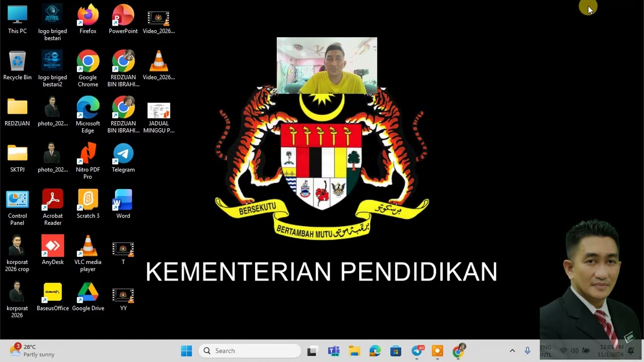The width and height of the screenshot is (644, 362).
Task: Open Microsoft Store from the taskbar
Action: pos(396,351)
